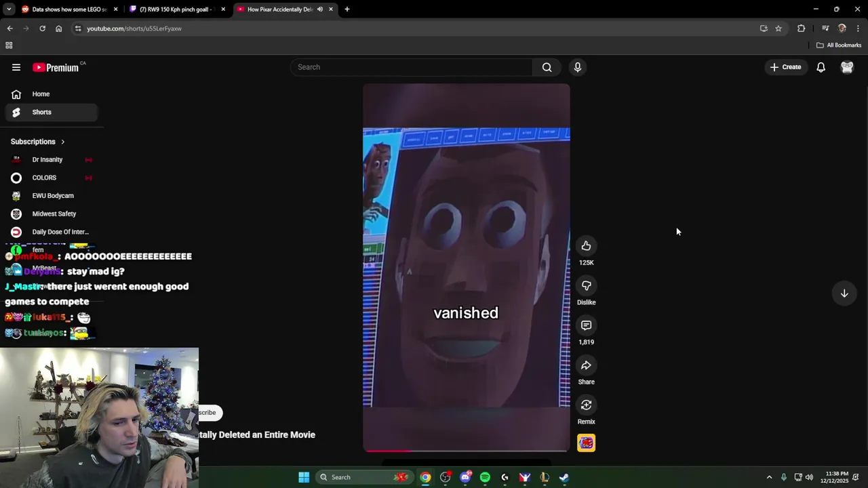Go to next short with down arrow
The height and width of the screenshot is (488, 868).
(x=844, y=293)
